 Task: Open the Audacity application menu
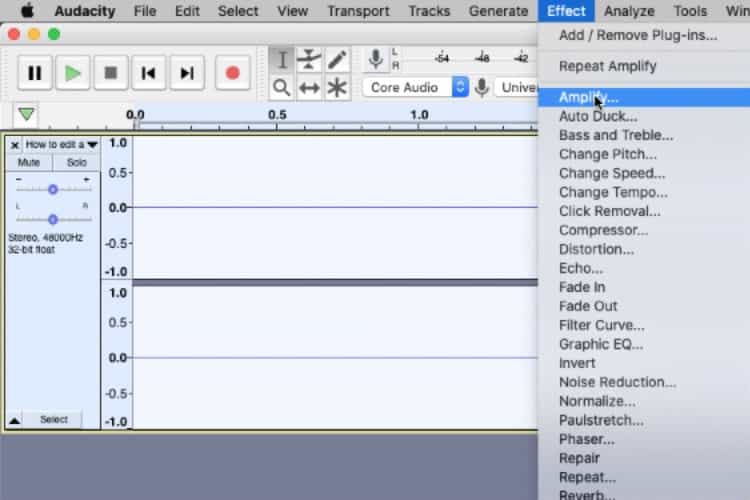85,11
